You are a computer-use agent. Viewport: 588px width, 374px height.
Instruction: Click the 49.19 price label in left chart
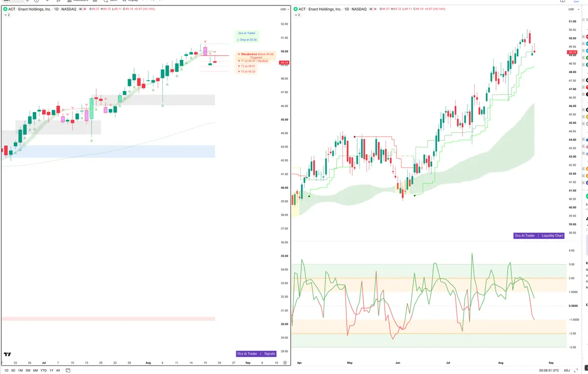tap(284, 63)
